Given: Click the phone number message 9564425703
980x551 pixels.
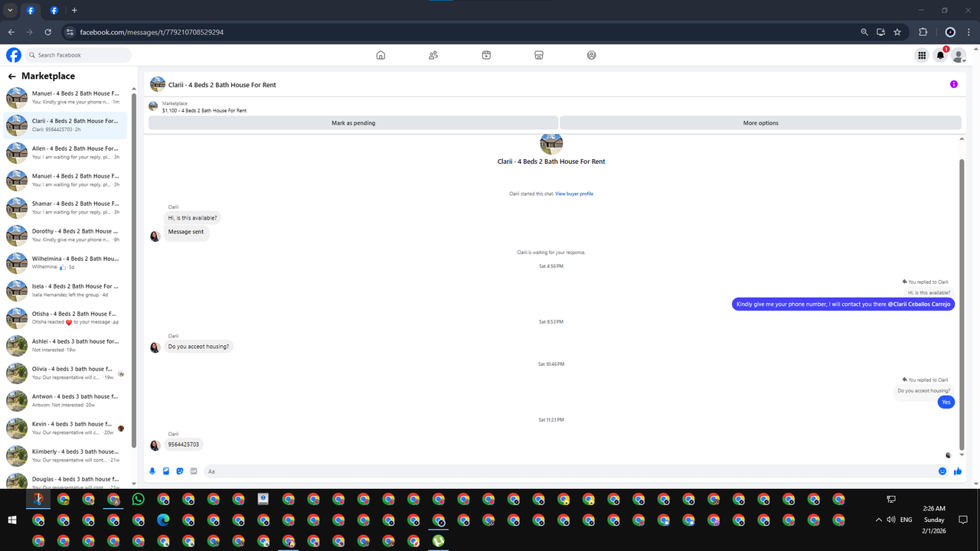Looking at the screenshot, I should tap(184, 445).
